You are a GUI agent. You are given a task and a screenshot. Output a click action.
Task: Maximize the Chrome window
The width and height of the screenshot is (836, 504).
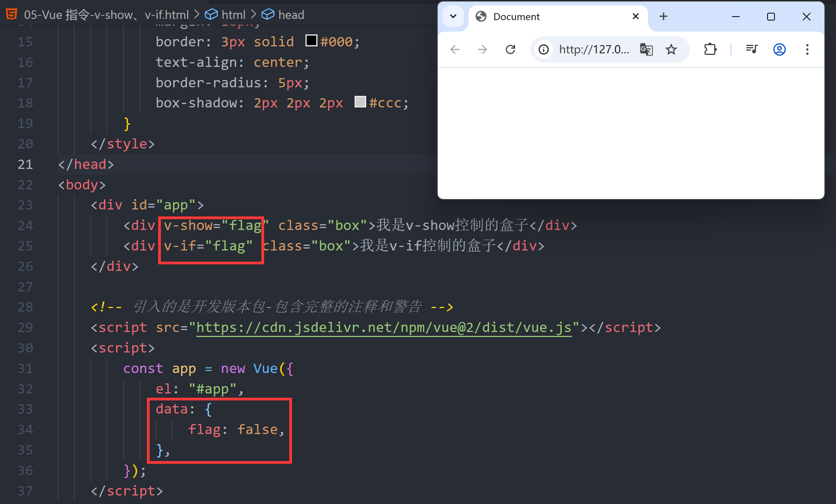771,17
